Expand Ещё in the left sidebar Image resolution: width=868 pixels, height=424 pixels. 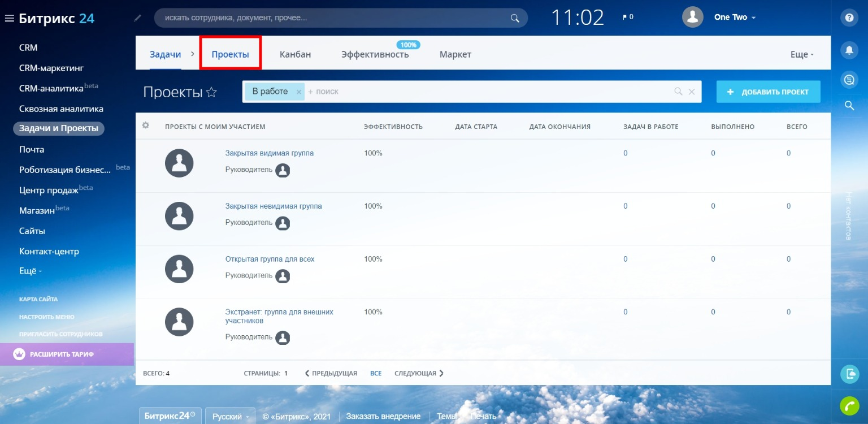(x=31, y=271)
